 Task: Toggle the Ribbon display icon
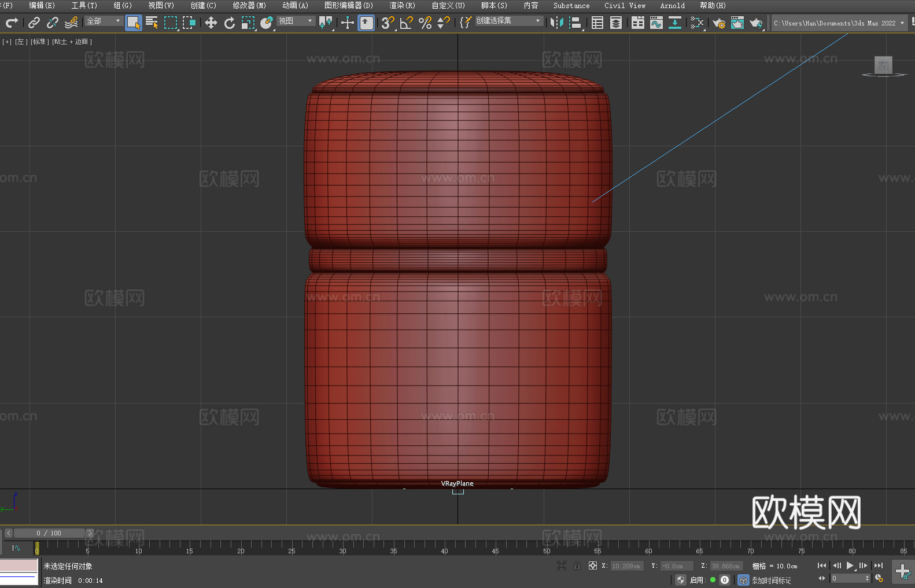click(x=638, y=23)
